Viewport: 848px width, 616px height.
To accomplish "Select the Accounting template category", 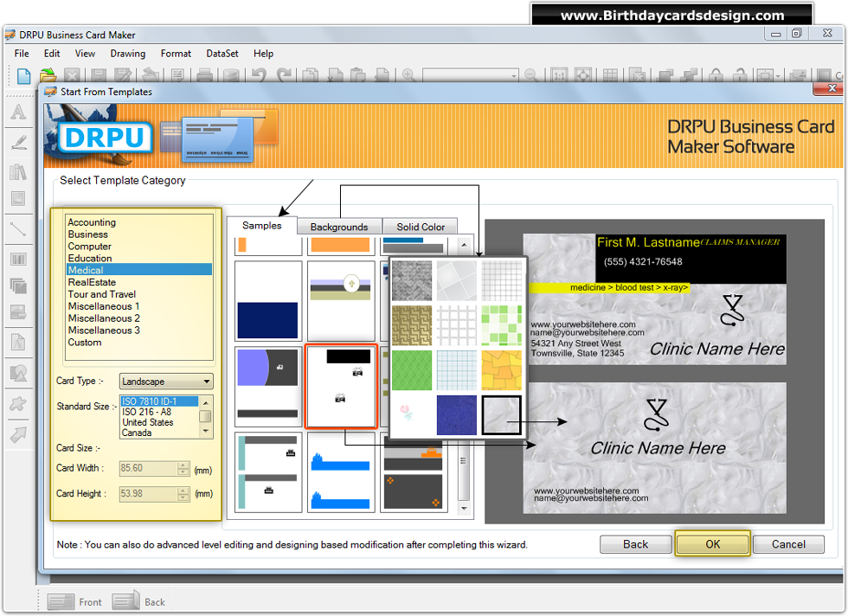I will (92, 222).
